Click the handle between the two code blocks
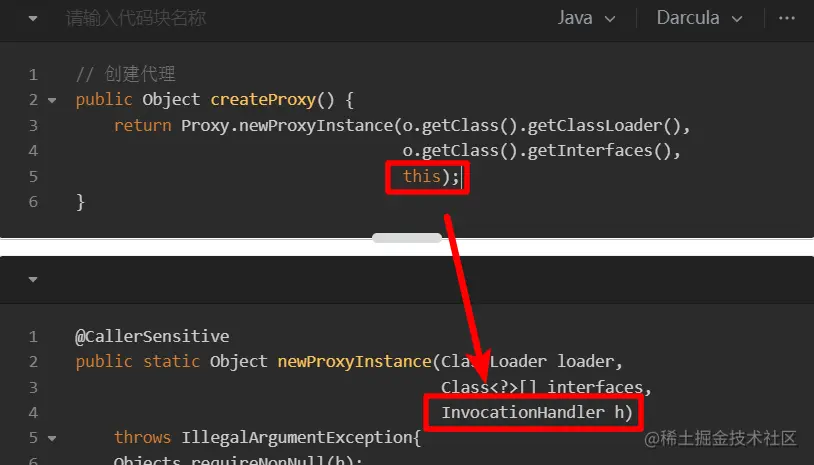This screenshot has width=814, height=465. [x=407, y=238]
